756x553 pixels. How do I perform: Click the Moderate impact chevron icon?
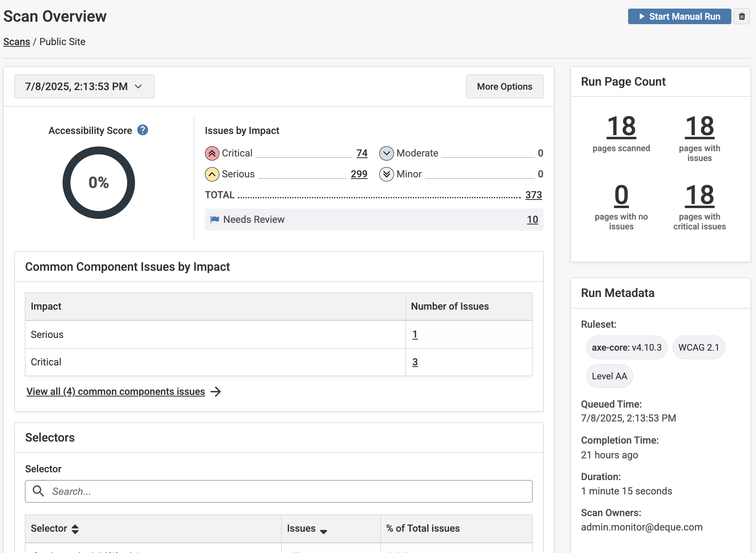(x=386, y=153)
